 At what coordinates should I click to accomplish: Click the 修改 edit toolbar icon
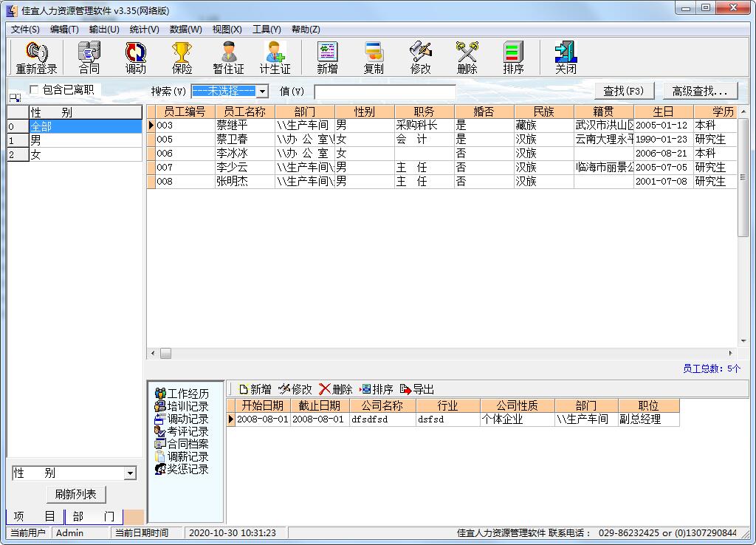click(x=420, y=58)
